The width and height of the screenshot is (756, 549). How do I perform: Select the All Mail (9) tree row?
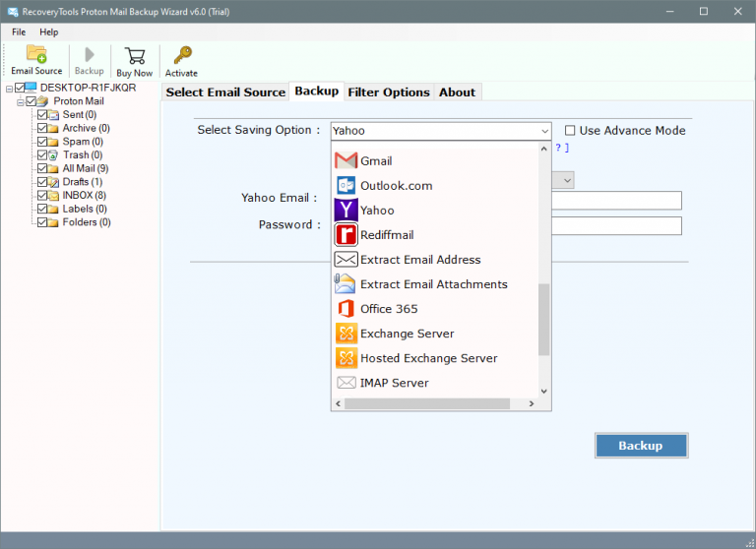click(86, 168)
